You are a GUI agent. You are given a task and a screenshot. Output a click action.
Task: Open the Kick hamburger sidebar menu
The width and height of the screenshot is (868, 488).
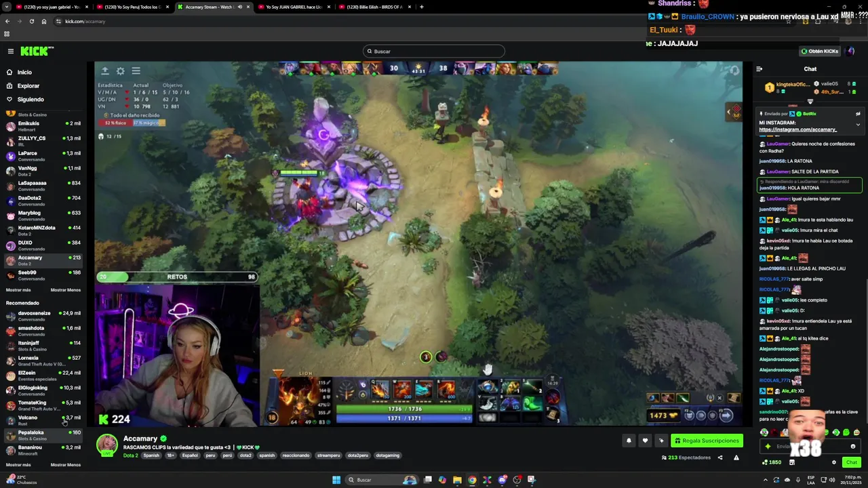click(10, 51)
